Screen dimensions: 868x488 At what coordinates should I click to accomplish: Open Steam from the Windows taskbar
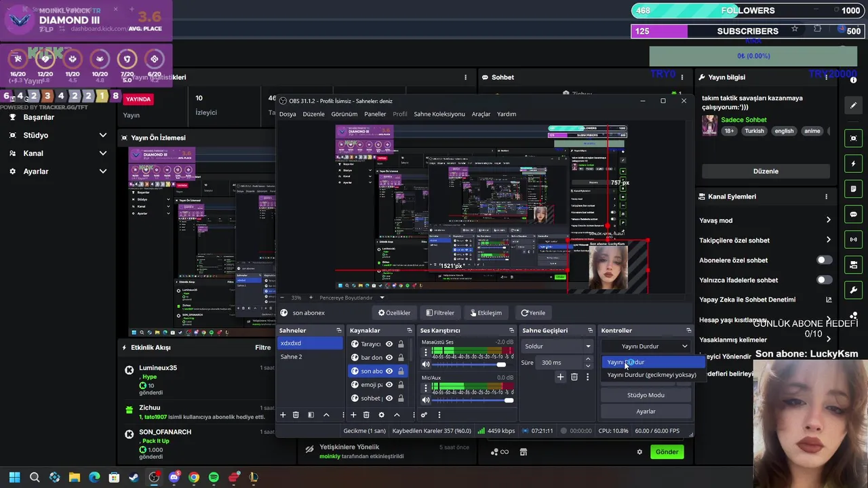coord(134,477)
